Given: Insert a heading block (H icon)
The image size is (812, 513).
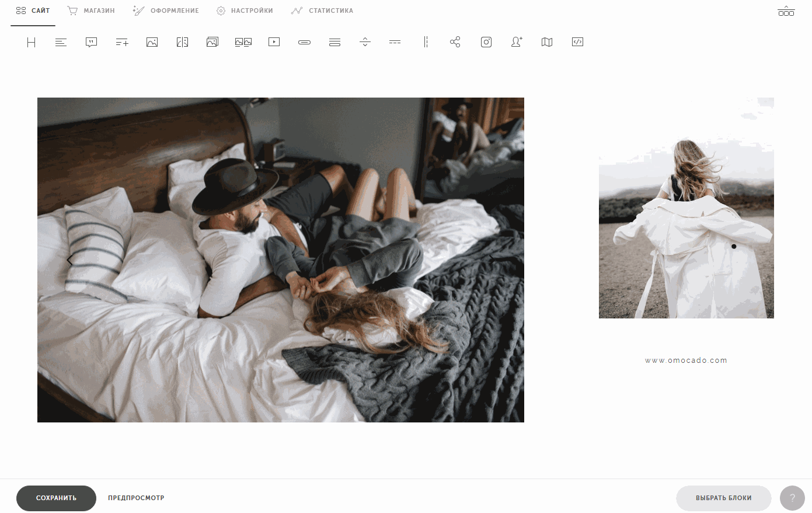Looking at the screenshot, I should pyautogui.click(x=32, y=42).
